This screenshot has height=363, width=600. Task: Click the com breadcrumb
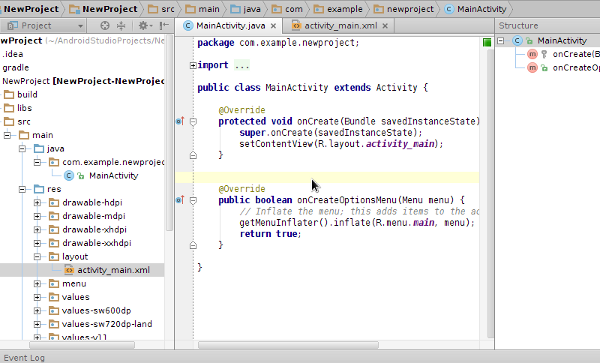[x=287, y=9]
